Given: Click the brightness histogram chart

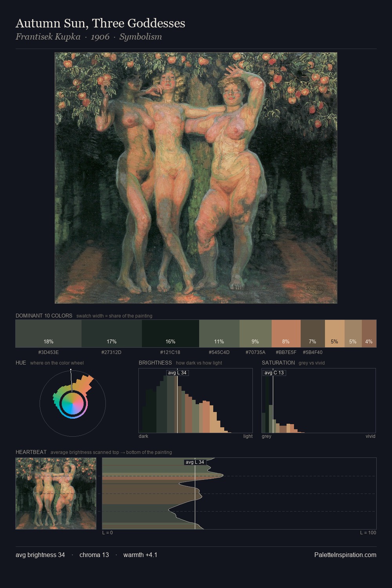Looking at the screenshot, I should pos(196,401).
